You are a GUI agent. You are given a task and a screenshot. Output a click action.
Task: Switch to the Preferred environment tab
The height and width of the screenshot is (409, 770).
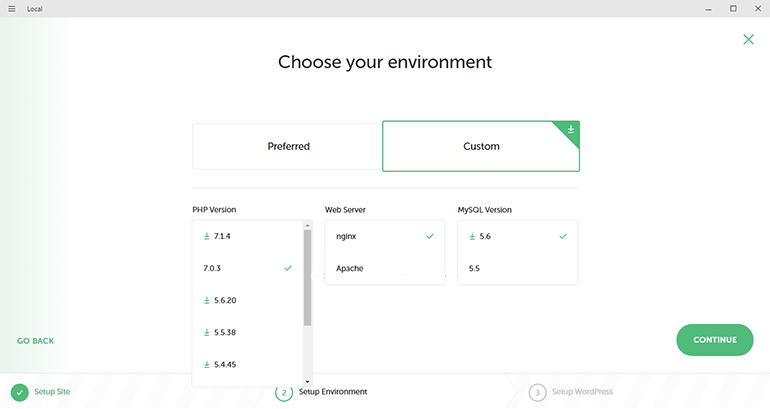[288, 146]
